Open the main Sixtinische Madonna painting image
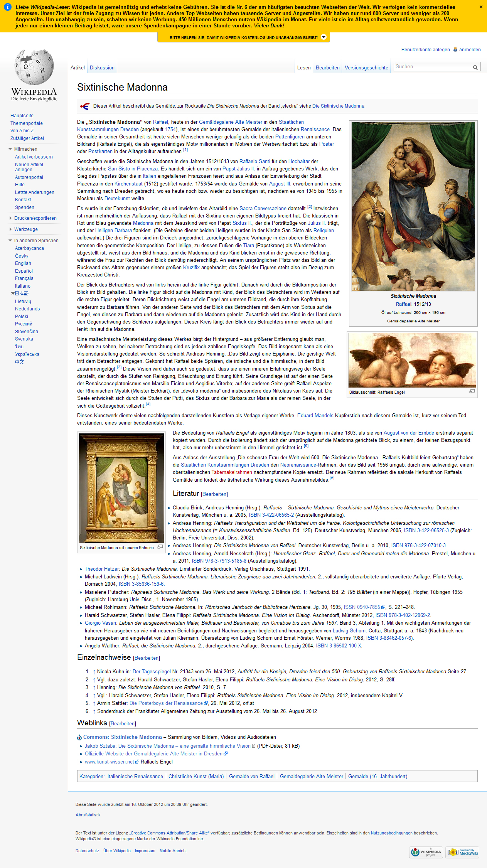487x868 pixels. click(x=413, y=206)
